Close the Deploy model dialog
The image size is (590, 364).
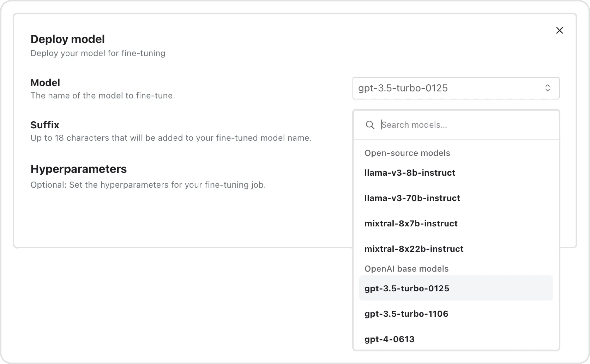click(559, 30)
